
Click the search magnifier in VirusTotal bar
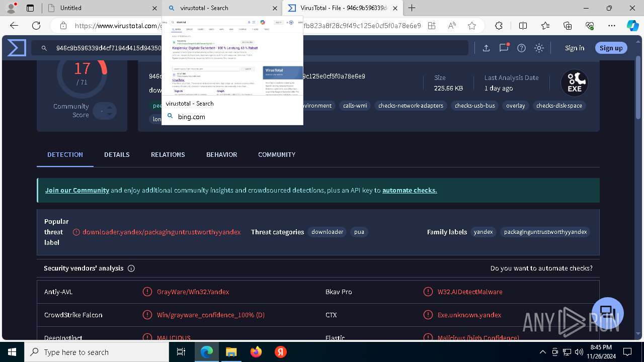(44, 48)
